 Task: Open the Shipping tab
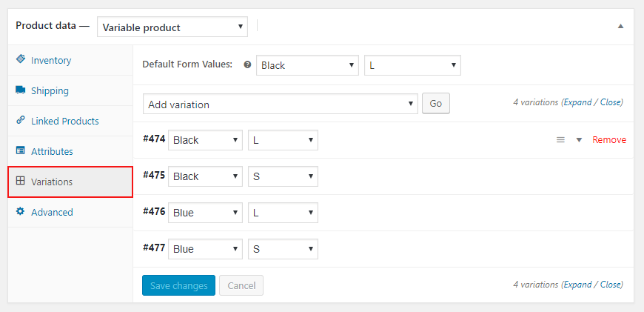(50, 90)
